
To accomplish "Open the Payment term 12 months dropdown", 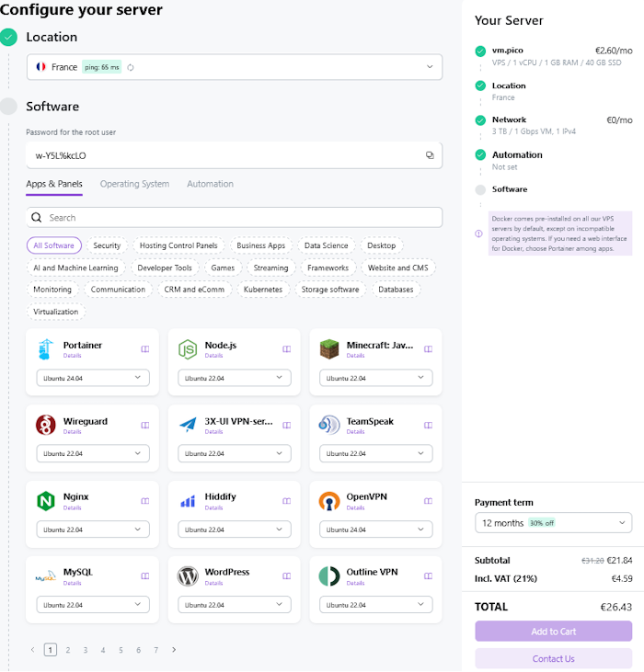I will pyautogui.click(x=553, y=522).
